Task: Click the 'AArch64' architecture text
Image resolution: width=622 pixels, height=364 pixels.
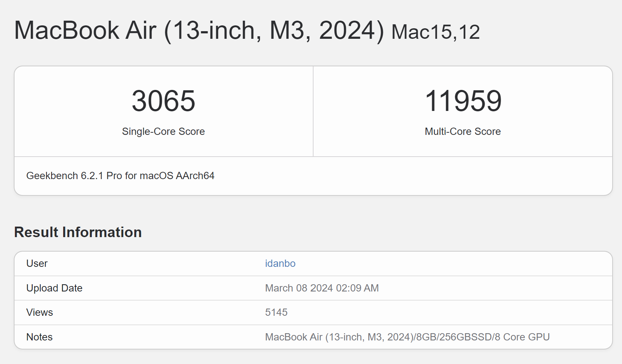Action: (195, 176)
